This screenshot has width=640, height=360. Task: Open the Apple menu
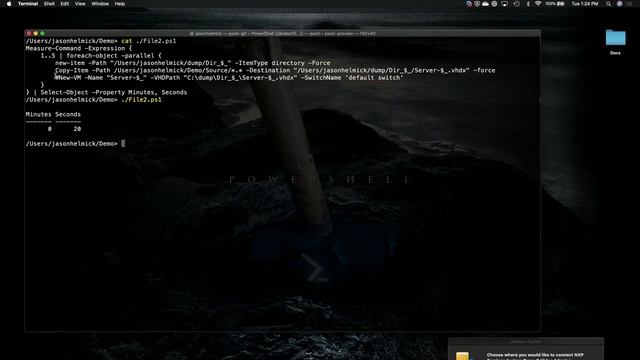9,4
